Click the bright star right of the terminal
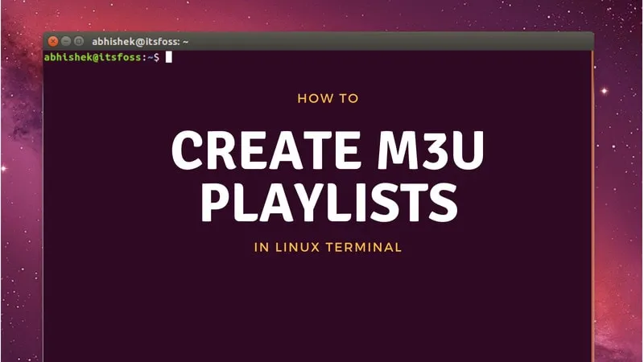Screen dimensions: 644x362 (x=605, y=90)
